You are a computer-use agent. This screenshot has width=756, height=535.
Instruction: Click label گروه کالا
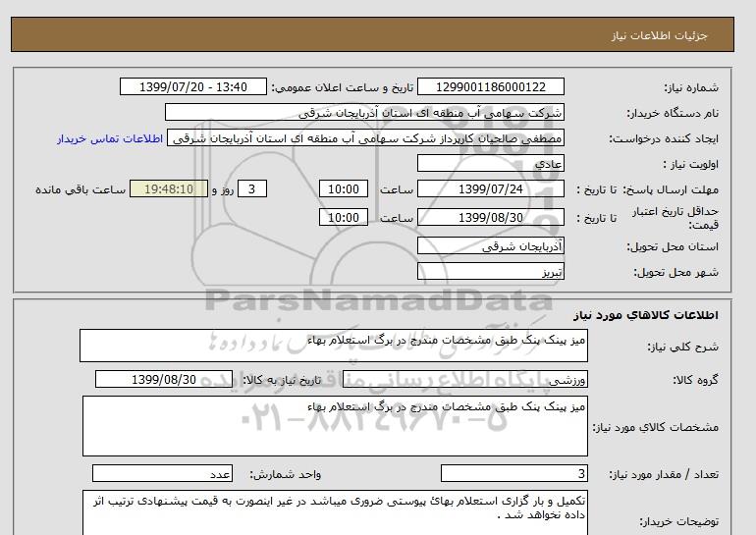click(696, 380)
